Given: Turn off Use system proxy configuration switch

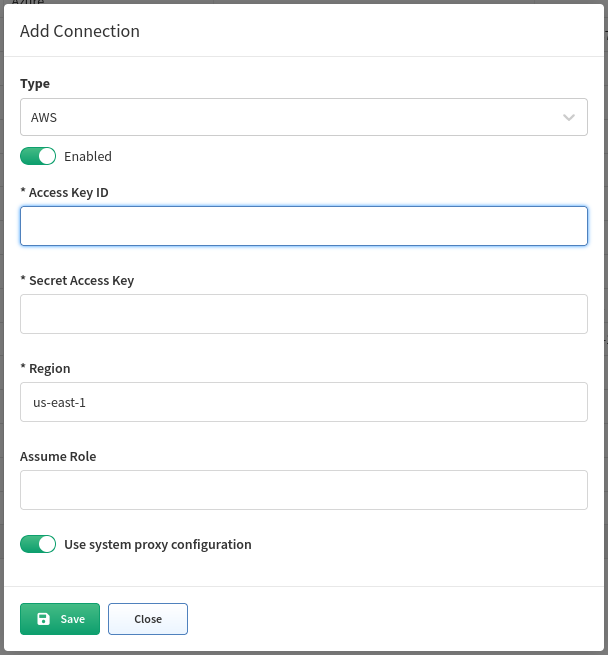Looking at the screenshot, I should tap(38, 544).
